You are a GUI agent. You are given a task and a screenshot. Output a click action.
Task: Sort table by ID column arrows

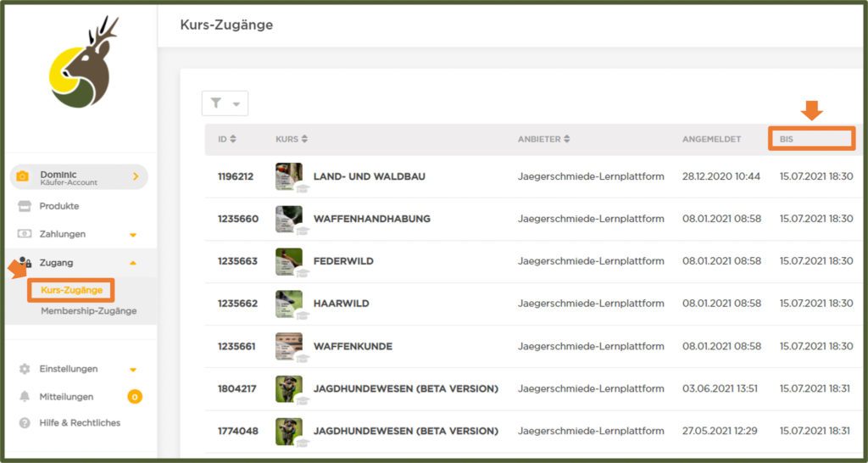233,139
